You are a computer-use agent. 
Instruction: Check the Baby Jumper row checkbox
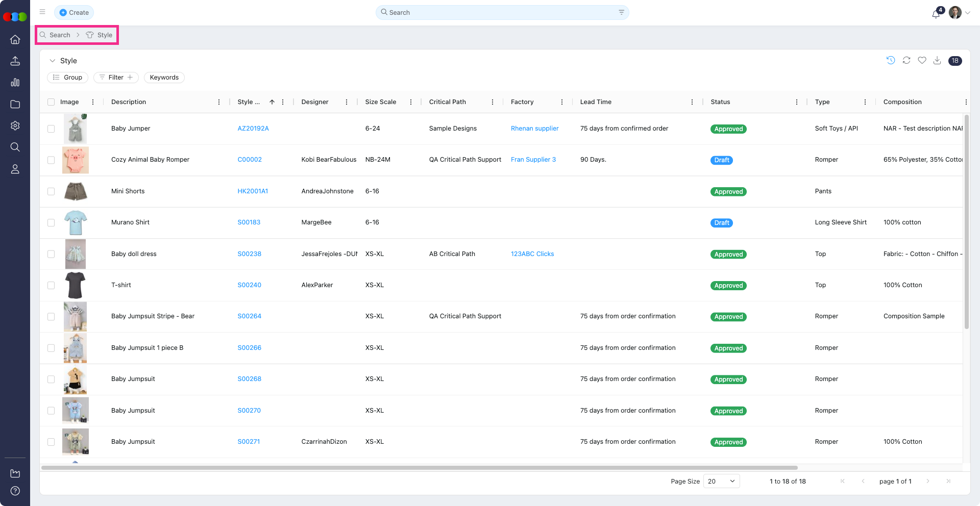click(x=51, y=129)
